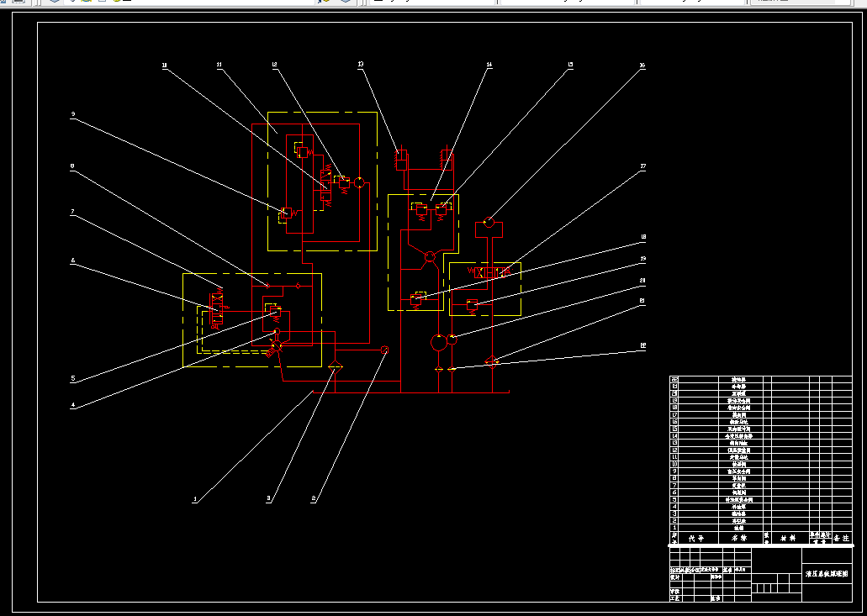The image size is (867, 616).
Task: Select callout number 12 above the drawing
Action: coord(274,65)
